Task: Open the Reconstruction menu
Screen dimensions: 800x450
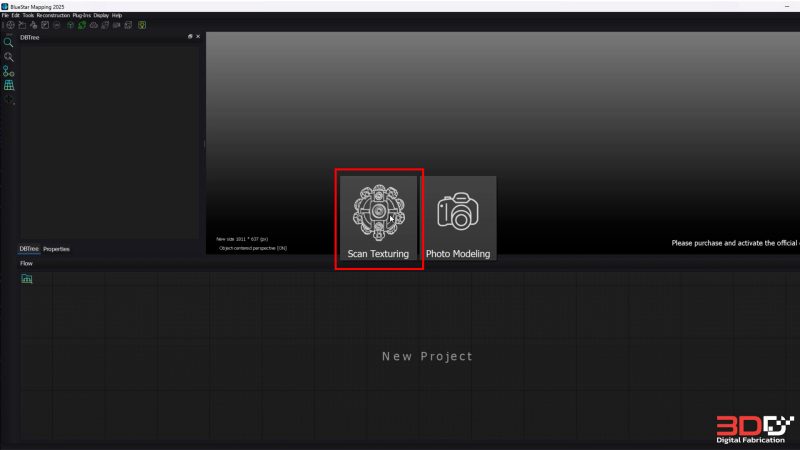Action: tap(53, 15)
